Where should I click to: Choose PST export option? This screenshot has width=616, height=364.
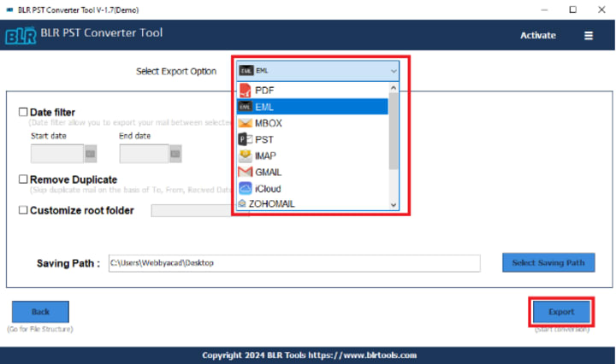click(x=312, y=139)
